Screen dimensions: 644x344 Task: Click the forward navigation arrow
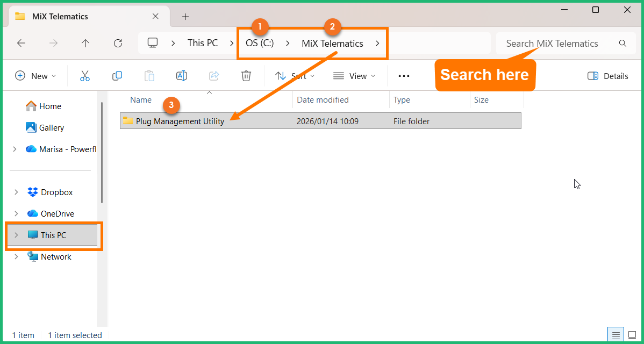[x=53, y=43]
